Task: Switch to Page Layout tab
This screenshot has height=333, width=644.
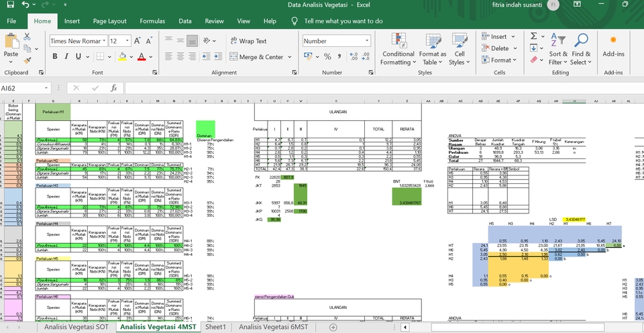Action: coord(109,21)
